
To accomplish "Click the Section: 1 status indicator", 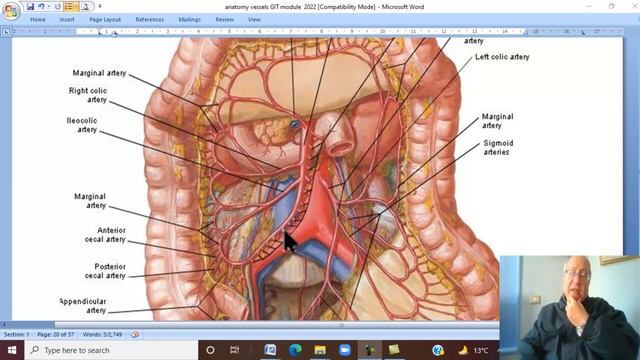I will (16, 334).
